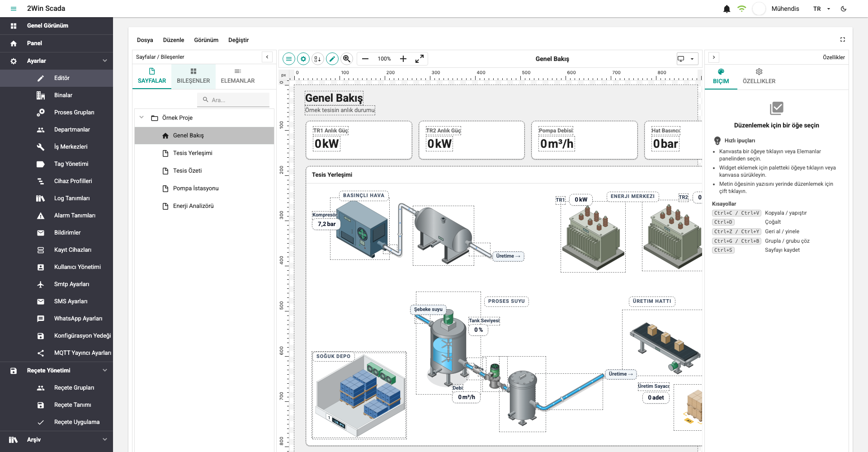Screen dimensions: 868x452
Task: Toggle dark mode moon icon
Action: click(x=844, y=9)
